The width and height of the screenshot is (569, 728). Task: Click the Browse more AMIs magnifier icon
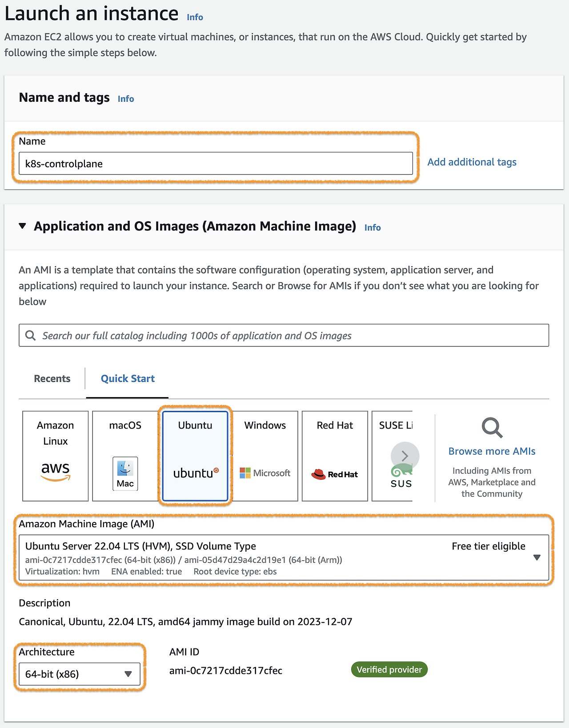coord(492,428)
